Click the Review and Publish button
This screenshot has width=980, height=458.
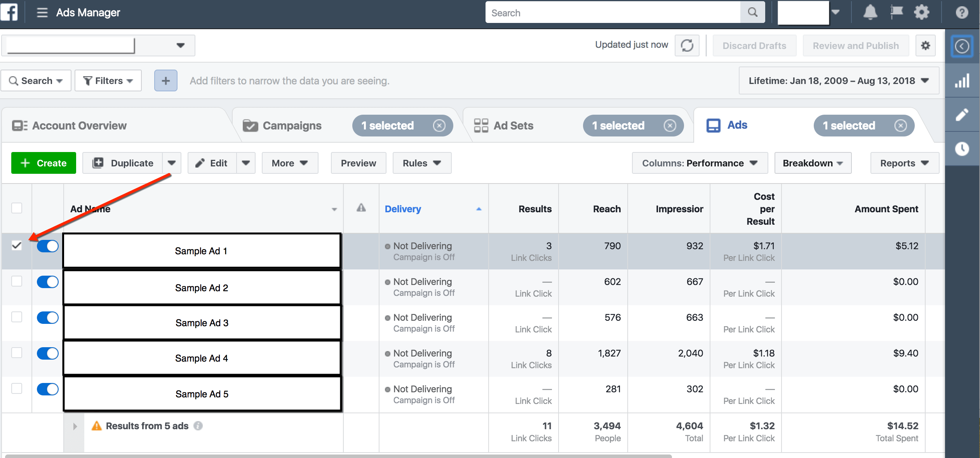pyautogui.click(x=856, y=45)
